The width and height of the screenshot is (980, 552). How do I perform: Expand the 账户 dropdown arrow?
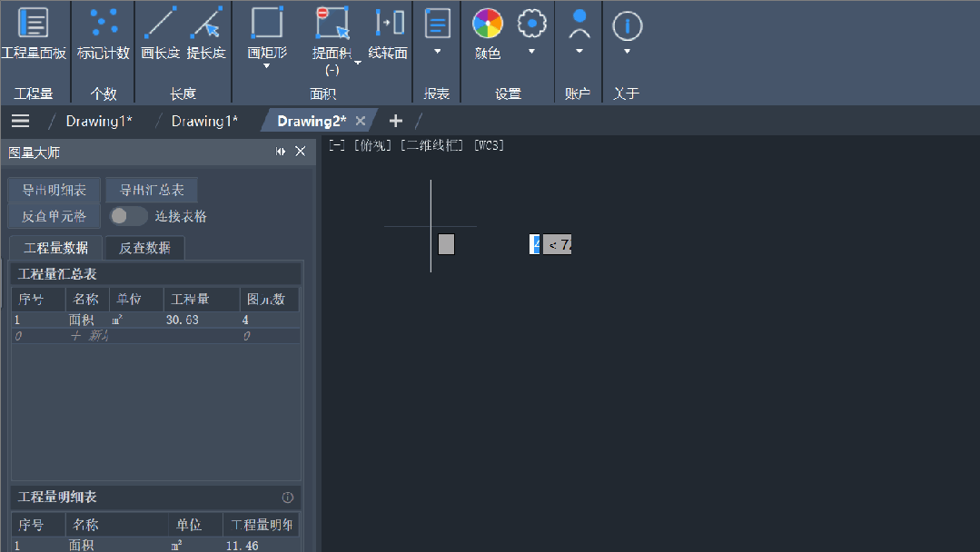[579, 51]
